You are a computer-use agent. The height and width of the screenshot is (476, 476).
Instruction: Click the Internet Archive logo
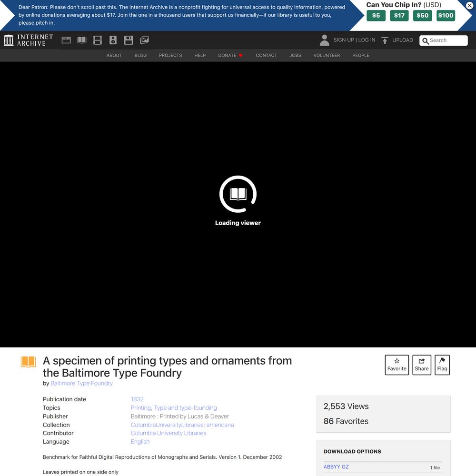[28, 40]
